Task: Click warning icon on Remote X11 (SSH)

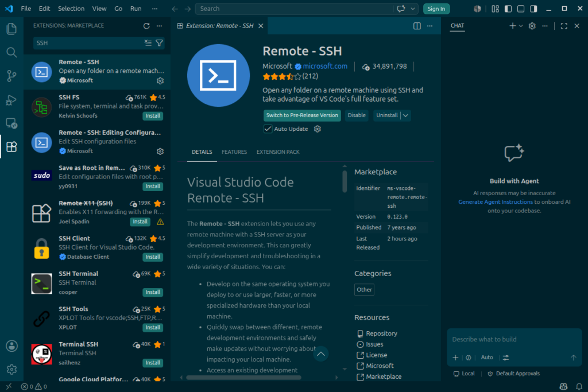Action: (x=160, y=222)
